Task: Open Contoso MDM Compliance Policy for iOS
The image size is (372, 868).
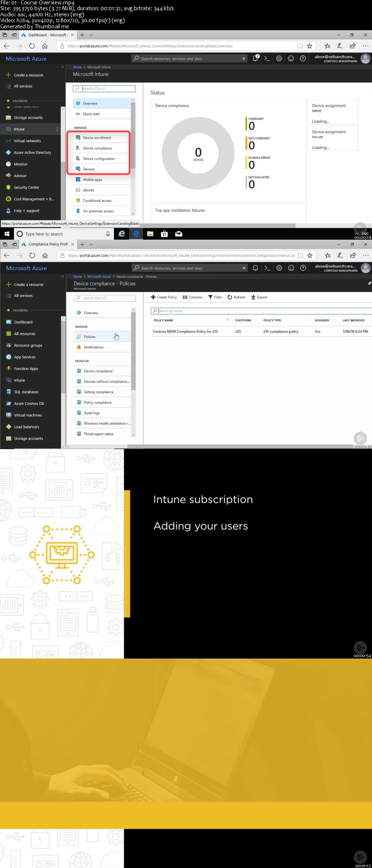Action: (x=185, y=332)
